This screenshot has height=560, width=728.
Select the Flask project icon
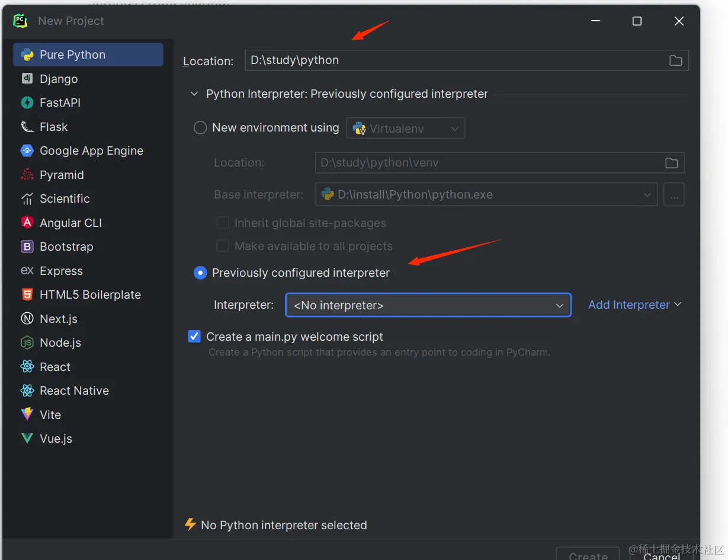click(27, 127)
